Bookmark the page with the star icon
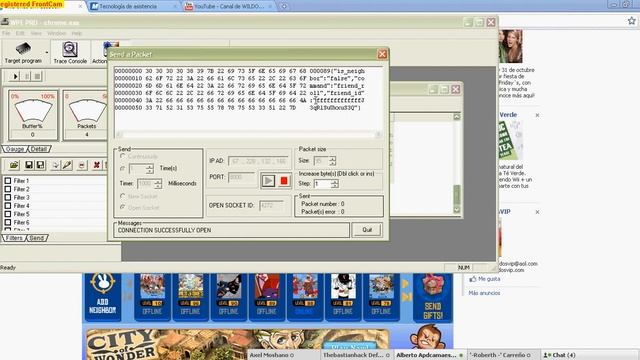The height and width of the screenshot is (360, 640). (632, 21)
